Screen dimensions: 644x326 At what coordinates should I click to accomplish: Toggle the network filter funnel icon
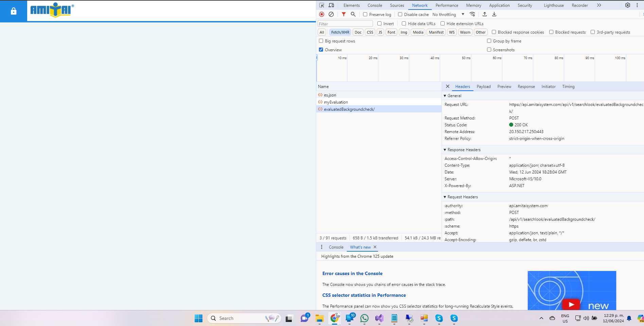(x=344, y=14)
